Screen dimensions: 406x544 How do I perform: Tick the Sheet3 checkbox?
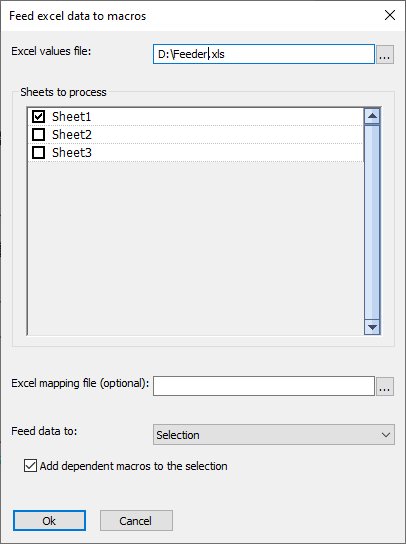[x=39, y=153]
